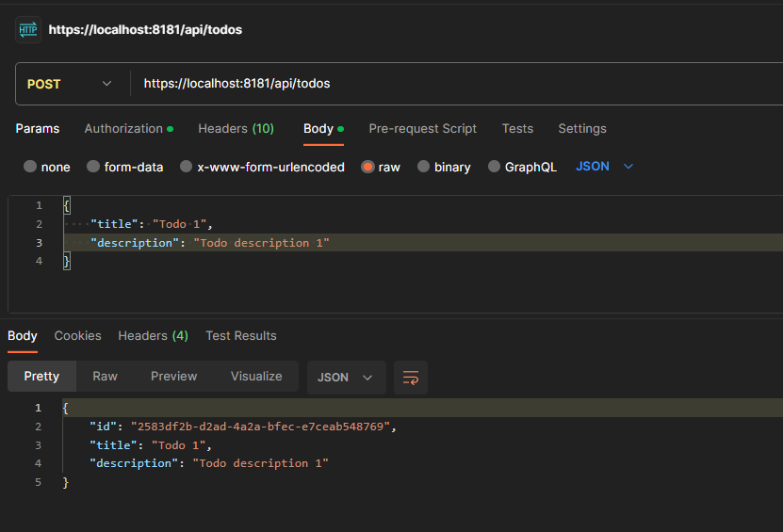Toggle the response word wrap icon
The image size is (783, 532).
click(x=411, y=378)
